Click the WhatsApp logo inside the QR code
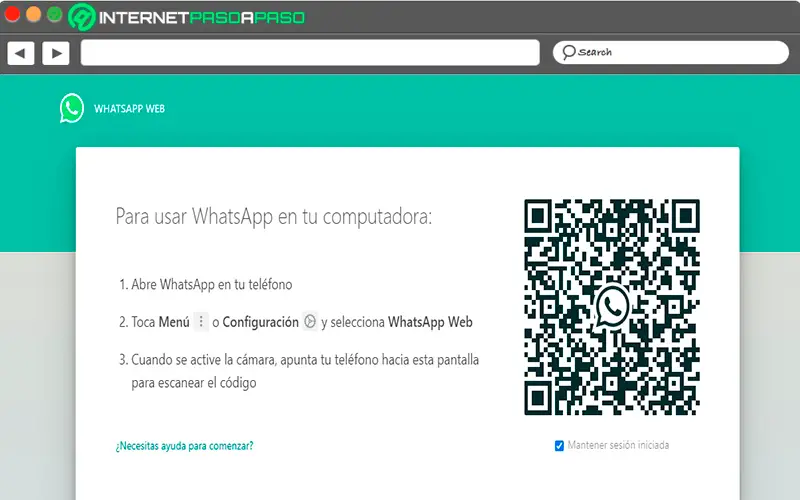This screenshot has width=800, height=500. (x=612, y=307)
